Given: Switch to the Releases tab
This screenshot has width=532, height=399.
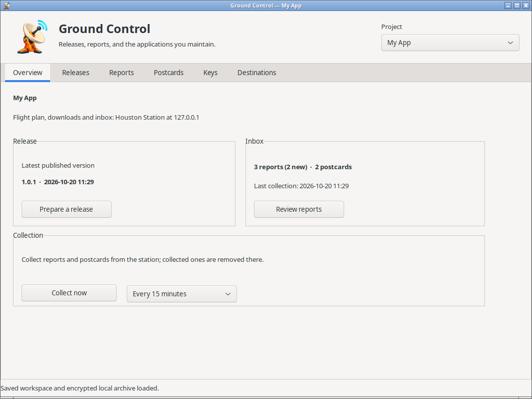Looking at the screenshot, I should click(x=76, y=73).
